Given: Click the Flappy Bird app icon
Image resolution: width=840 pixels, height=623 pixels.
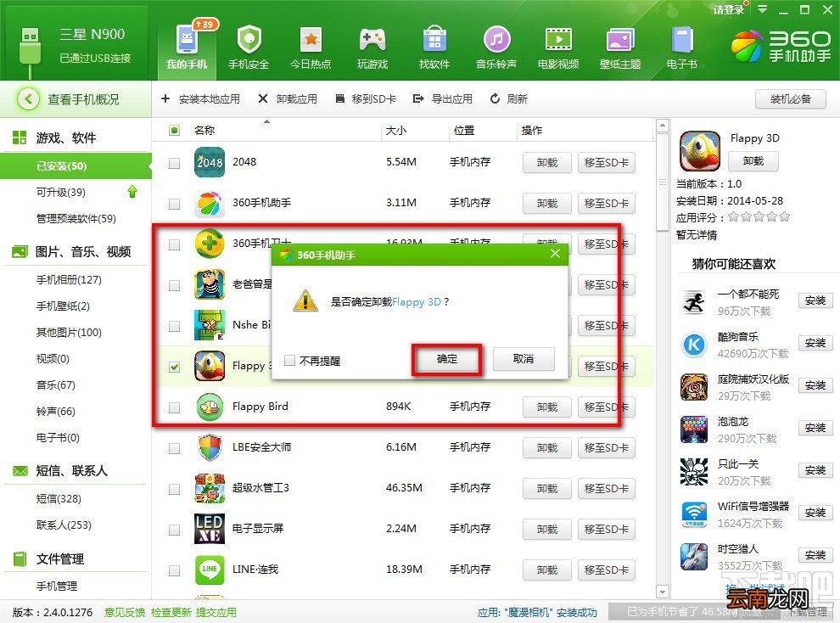Looking at the screenshot, I should click(x=210, y=407).
